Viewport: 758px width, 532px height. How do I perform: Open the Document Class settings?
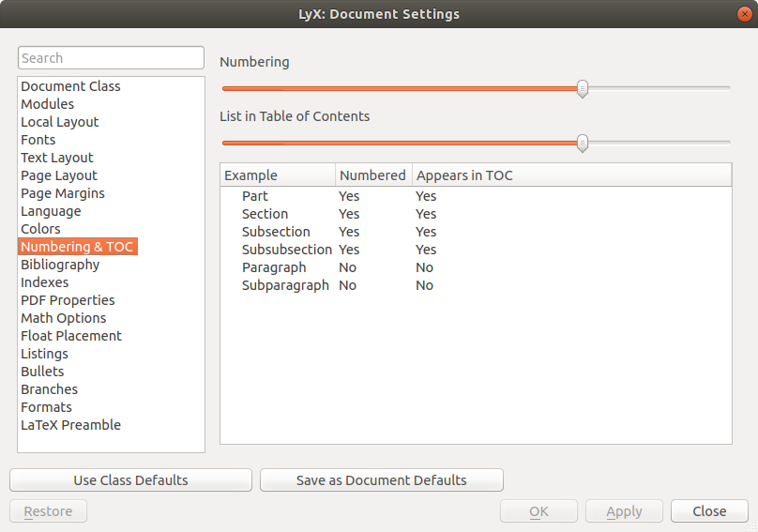click(70, 86)
